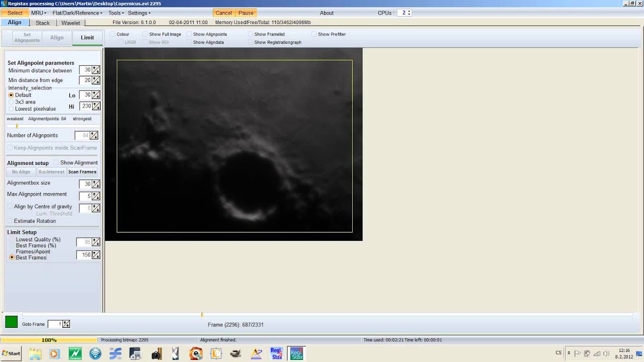Enable Show Prefilter checkbox
The image size is (644, 362).
tap(314, 34)
